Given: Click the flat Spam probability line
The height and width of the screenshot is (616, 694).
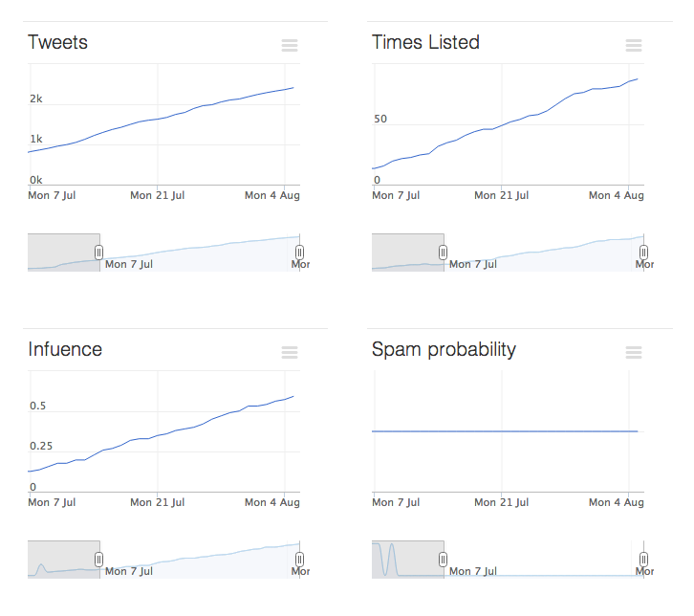Looking at the screenshot, I should pos(505,431).
